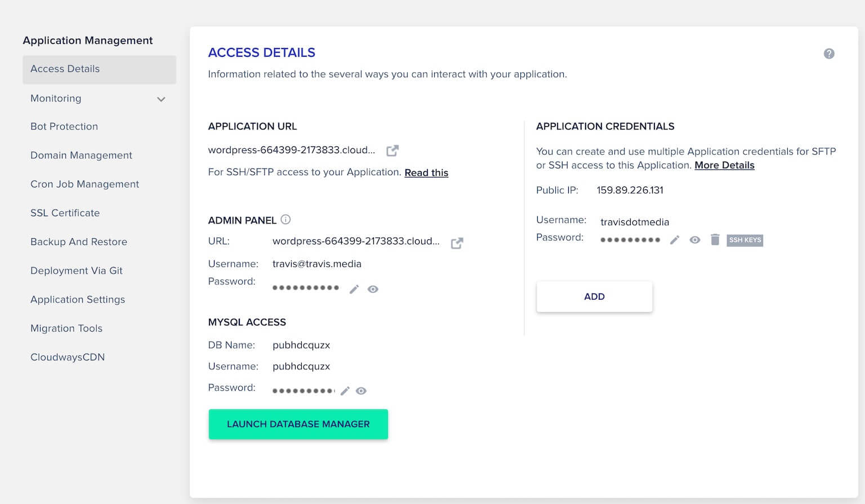The width and height of the screenshot is (865, 504).
Task: Open Domain Management section
Action: click(81, 155)
